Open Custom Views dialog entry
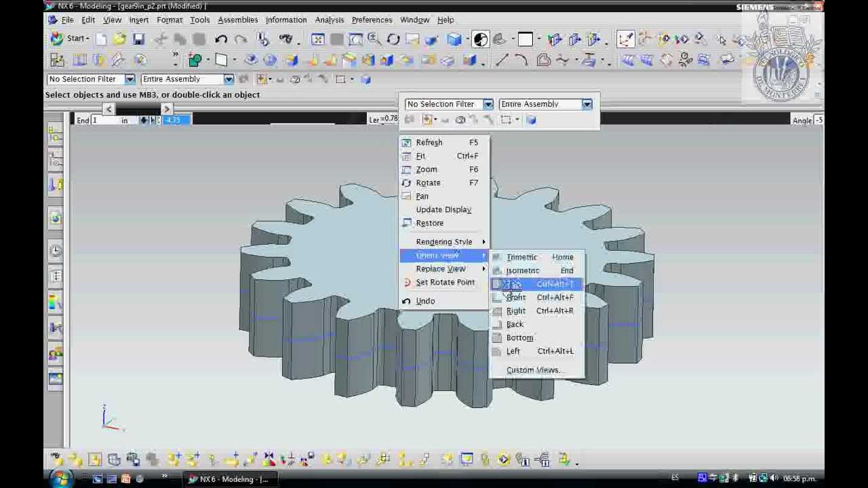This screenshot has height=488, width=868. tap(536, 370)
